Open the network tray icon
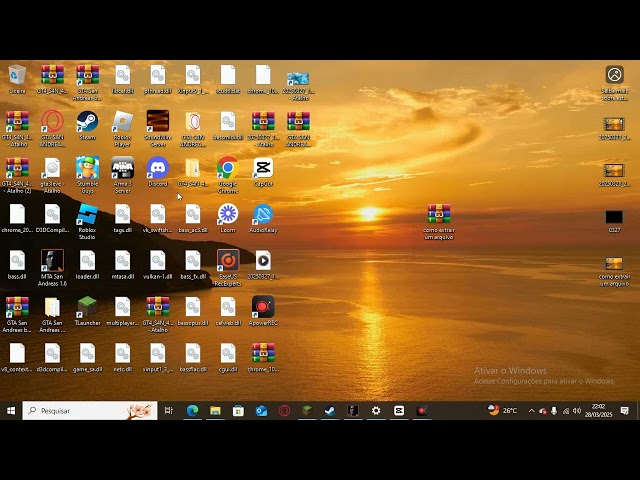The height and width of the screenshot is (480, 640). (566, 411)
